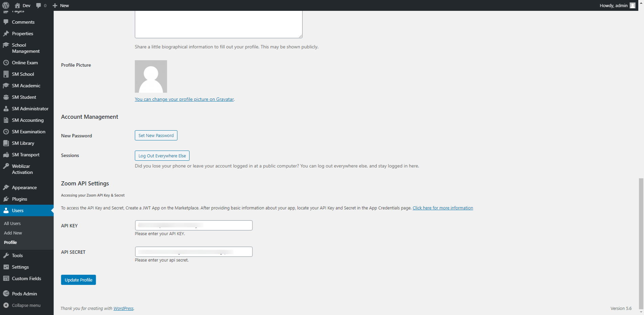The width and height of the screenshot is (644, 315).
Task: Click the SM Transport icon
Action: click(6, 155)
